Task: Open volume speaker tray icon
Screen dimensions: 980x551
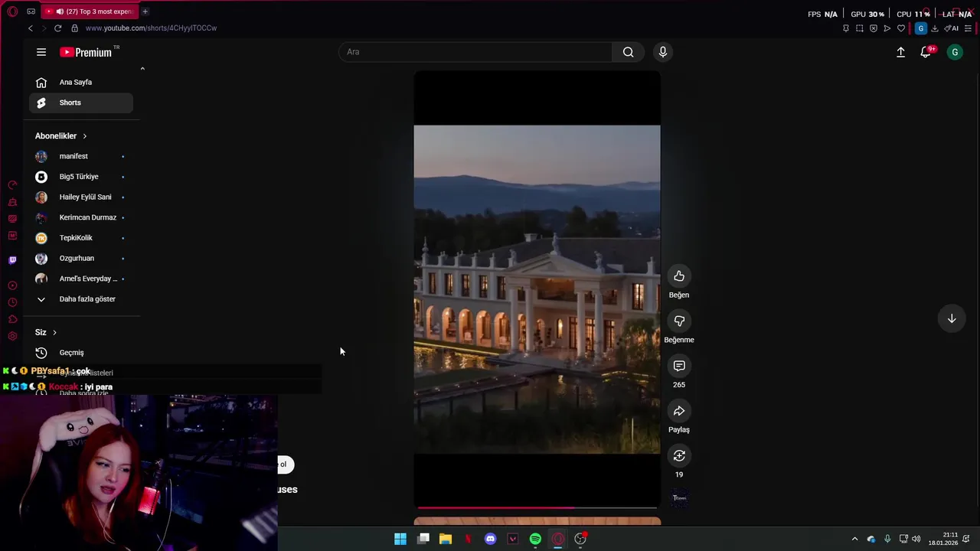Action: click(x=916, y=540)
